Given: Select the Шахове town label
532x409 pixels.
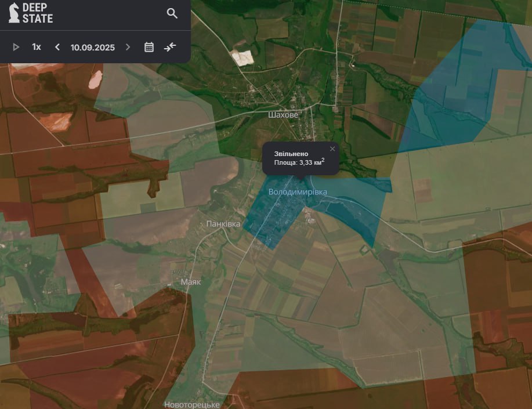Looking at the screenshot, I should click(283, 115).
